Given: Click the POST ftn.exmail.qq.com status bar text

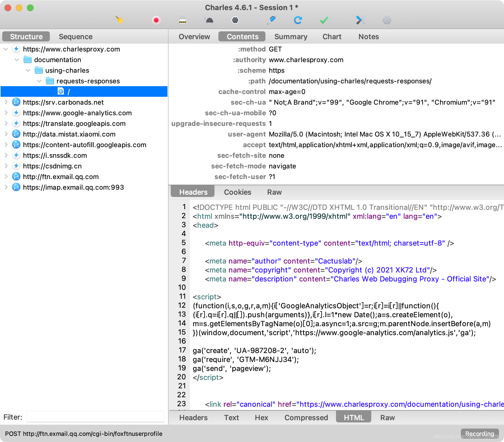Looking at the screenshot, I should tap(84, 434).
